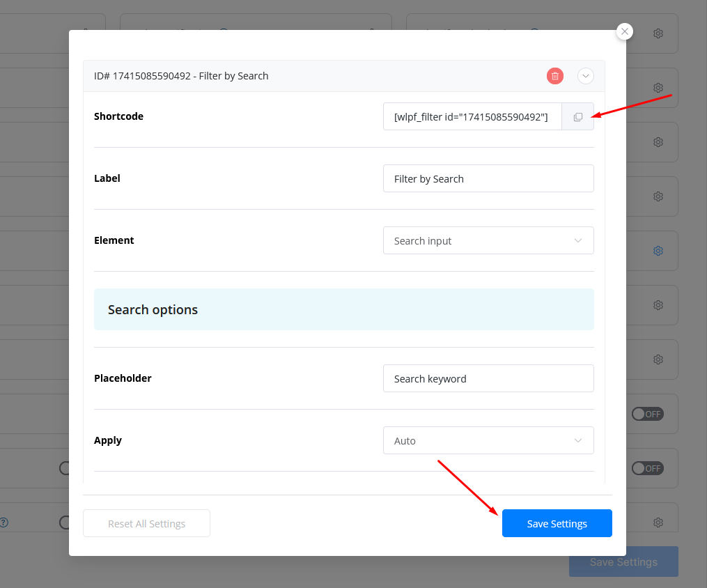Click the dimmed background Save Settings button
The height and width of the screenshot is (588, 707).
point(623,562)
